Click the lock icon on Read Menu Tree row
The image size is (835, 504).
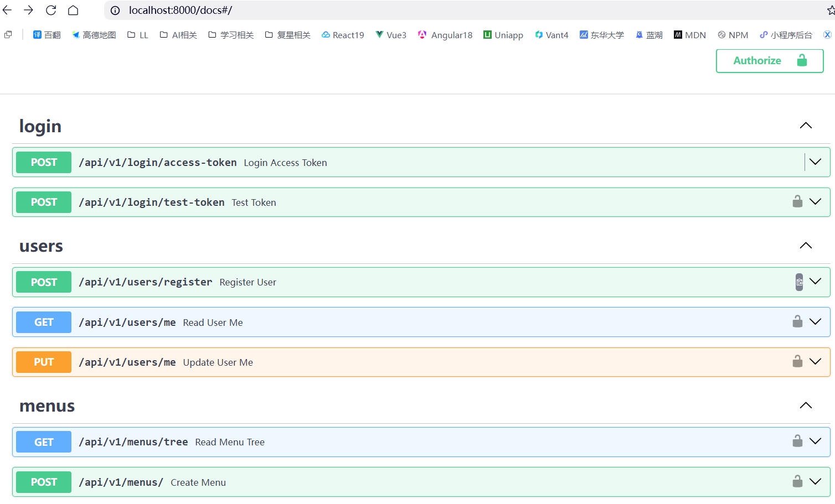tap(797, 441)
